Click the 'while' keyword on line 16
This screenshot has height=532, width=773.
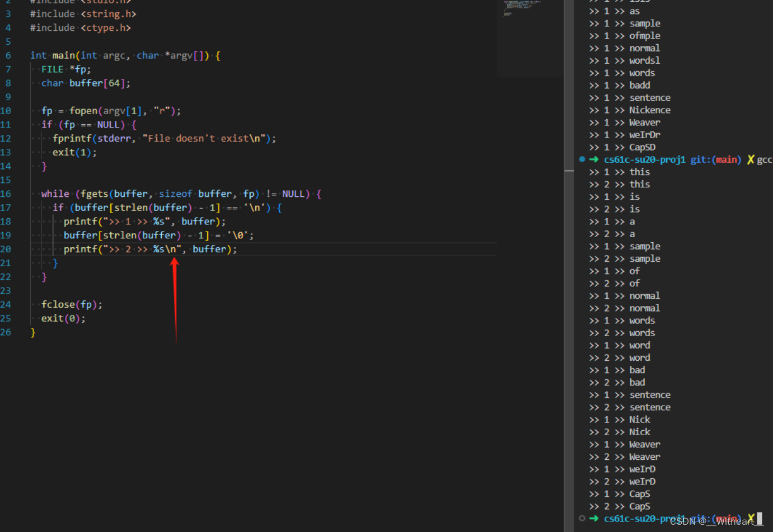(55, 194)
